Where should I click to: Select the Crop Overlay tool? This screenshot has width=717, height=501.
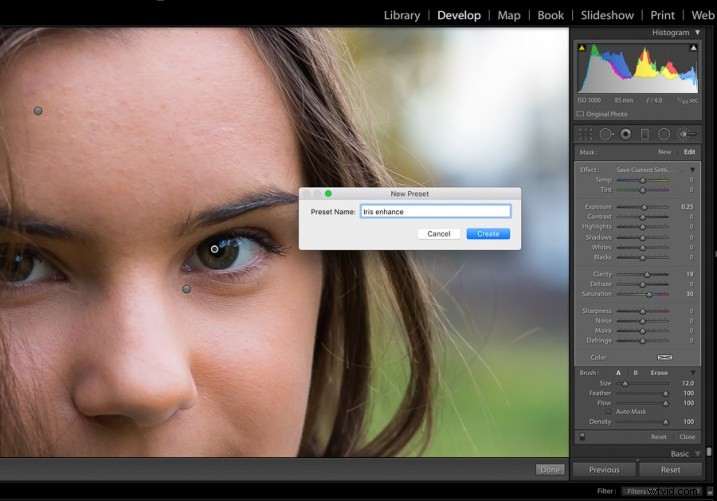pos(585,134)
